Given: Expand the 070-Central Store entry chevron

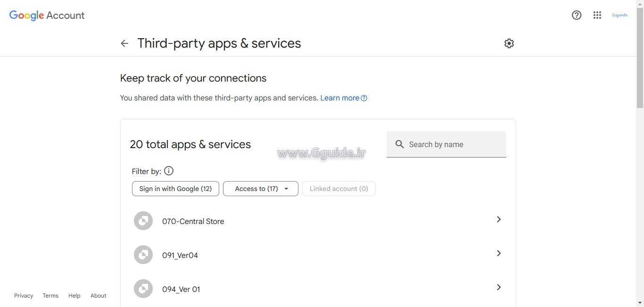Looking at the screenshot, I should [x=498, y=219].
